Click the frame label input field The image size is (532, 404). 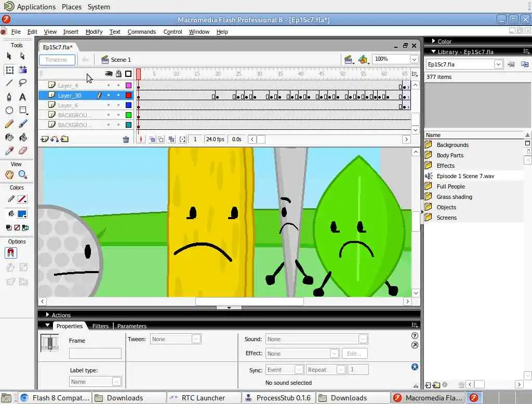point(95,354)
